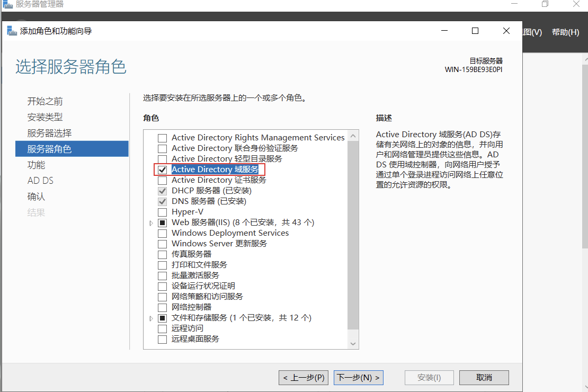Expand Web 服务器(IIS) tree node
The width and height of the screenshot is (588, 392).
tap(151, 223)
